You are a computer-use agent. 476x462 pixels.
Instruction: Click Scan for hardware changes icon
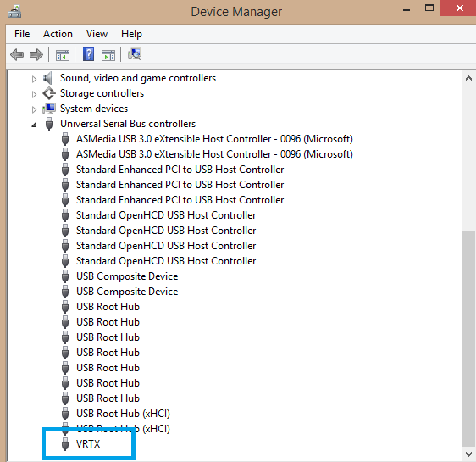click(x=135, y=54)
